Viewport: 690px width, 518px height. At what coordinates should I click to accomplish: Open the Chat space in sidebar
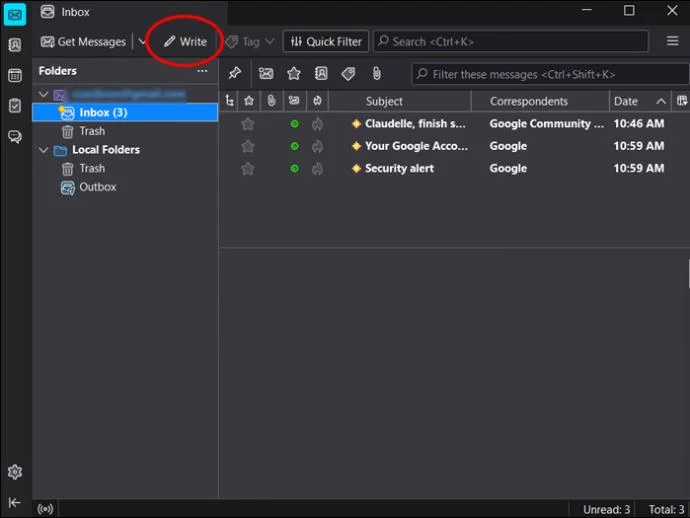[15, 136]
